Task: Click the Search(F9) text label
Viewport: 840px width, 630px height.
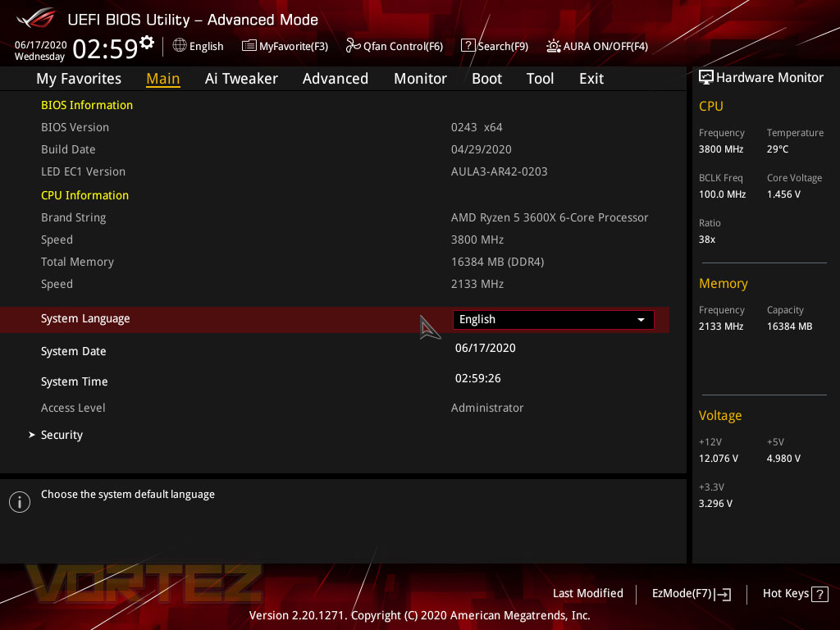Action: click(503, 47)
